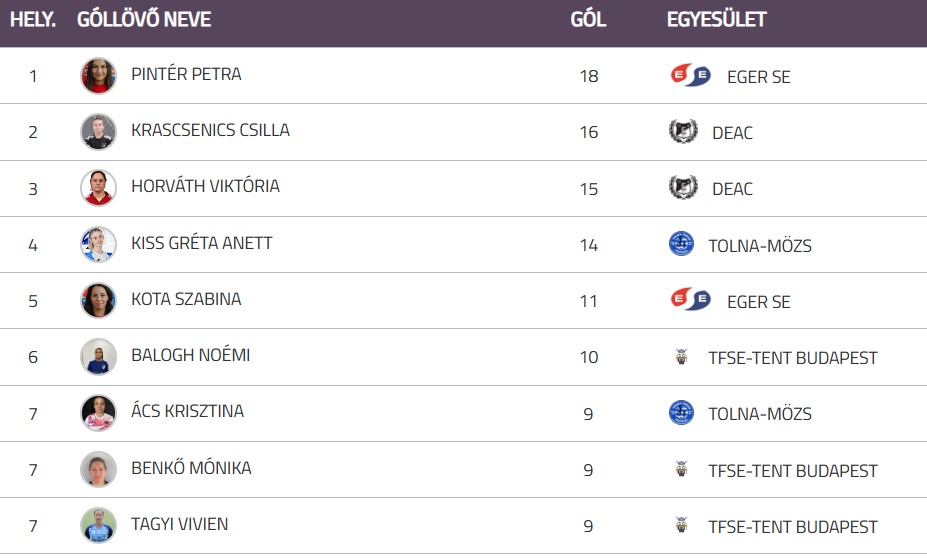Click the EGYESÜLET column header
This screenshot has height=559, width=927.
pyautogui.click(x=716, y=20)
